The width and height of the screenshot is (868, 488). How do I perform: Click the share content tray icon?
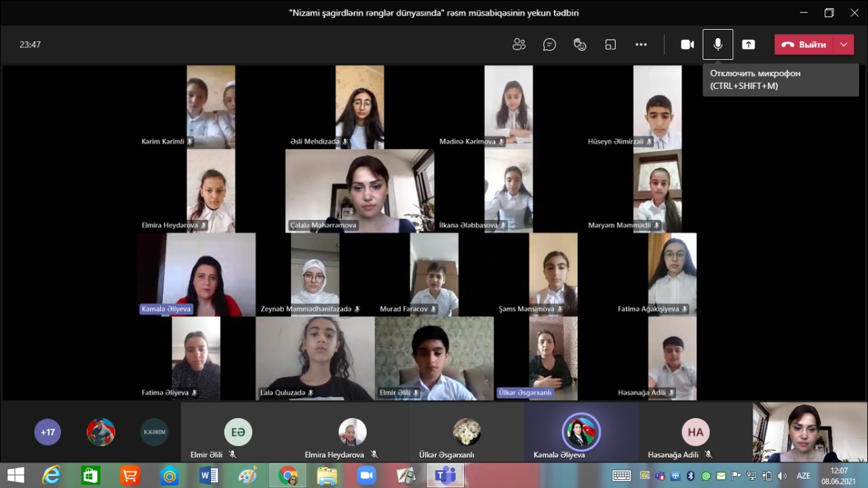point(749,45)
